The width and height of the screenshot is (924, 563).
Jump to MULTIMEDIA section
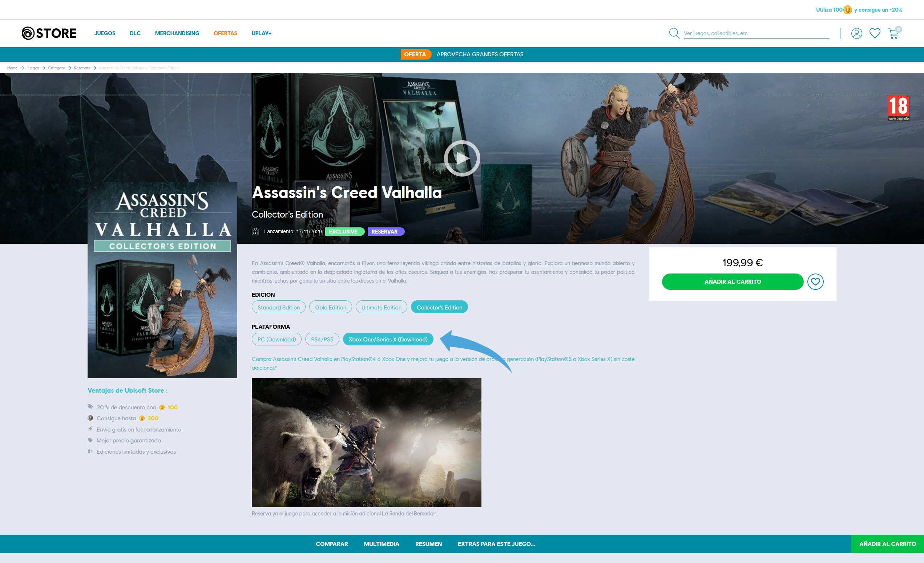(x=382, y=544)
